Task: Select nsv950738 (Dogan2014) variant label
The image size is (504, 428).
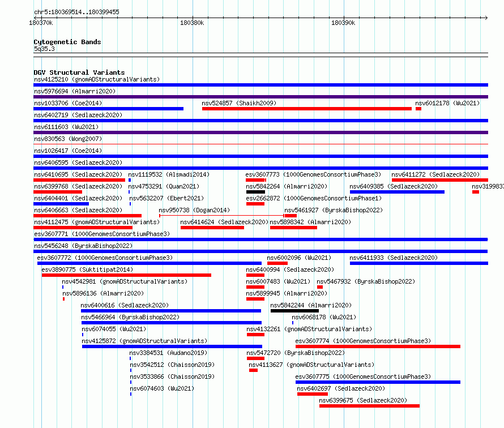Action: (194, 210)
